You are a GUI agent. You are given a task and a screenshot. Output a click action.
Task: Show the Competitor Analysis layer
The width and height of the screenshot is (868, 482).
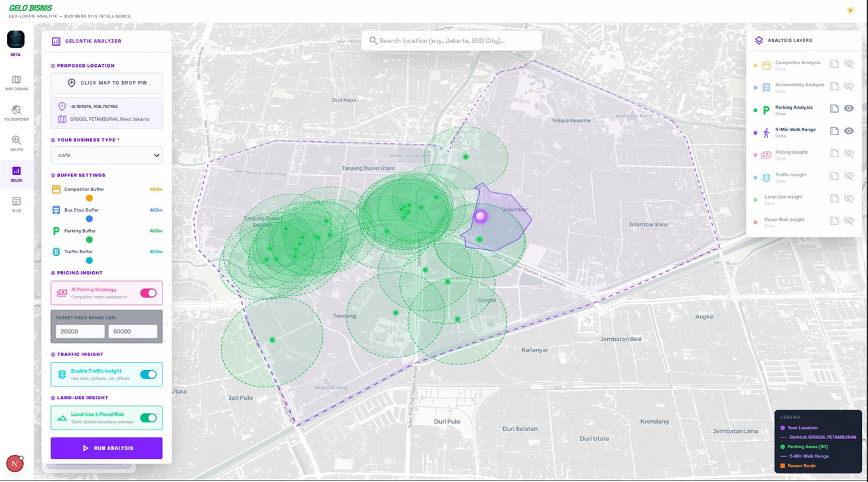pos(849,64)
